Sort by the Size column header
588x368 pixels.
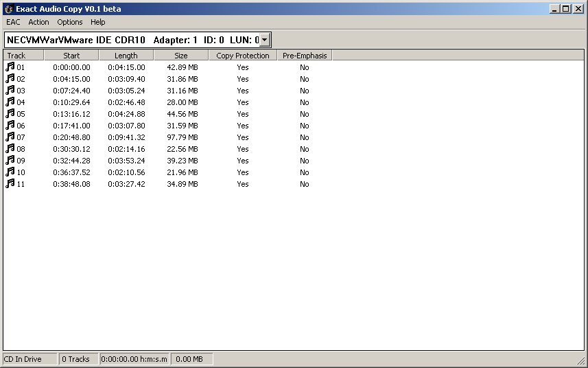pyautogui.click(x=180, y=56)
